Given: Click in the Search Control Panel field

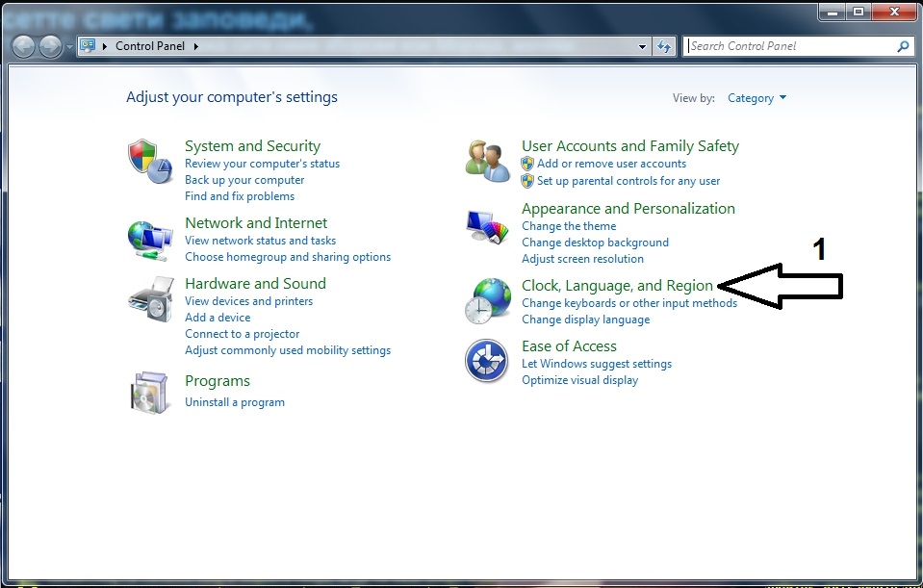Looking at the screenshot, I should coord(789,46).
